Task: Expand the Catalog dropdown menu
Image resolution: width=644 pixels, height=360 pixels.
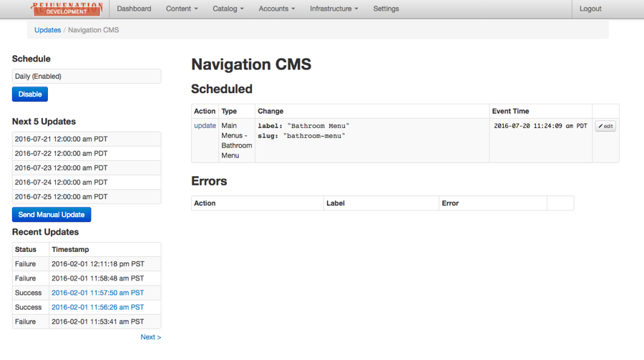Action: (228, 9)
